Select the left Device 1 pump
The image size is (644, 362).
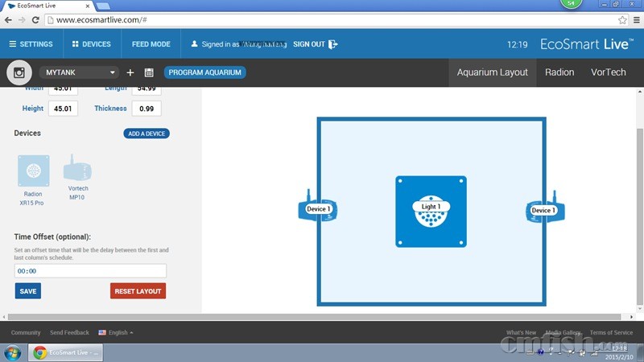tap(317, 209)
